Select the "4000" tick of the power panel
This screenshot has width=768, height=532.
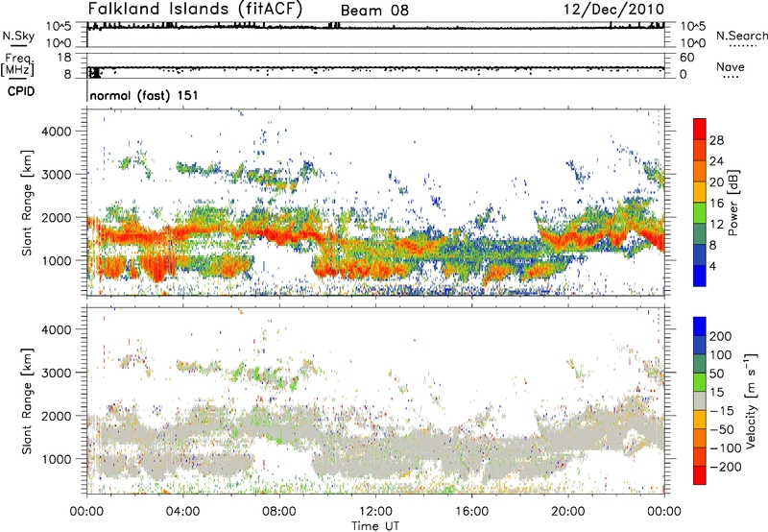[x=56, y=132]
